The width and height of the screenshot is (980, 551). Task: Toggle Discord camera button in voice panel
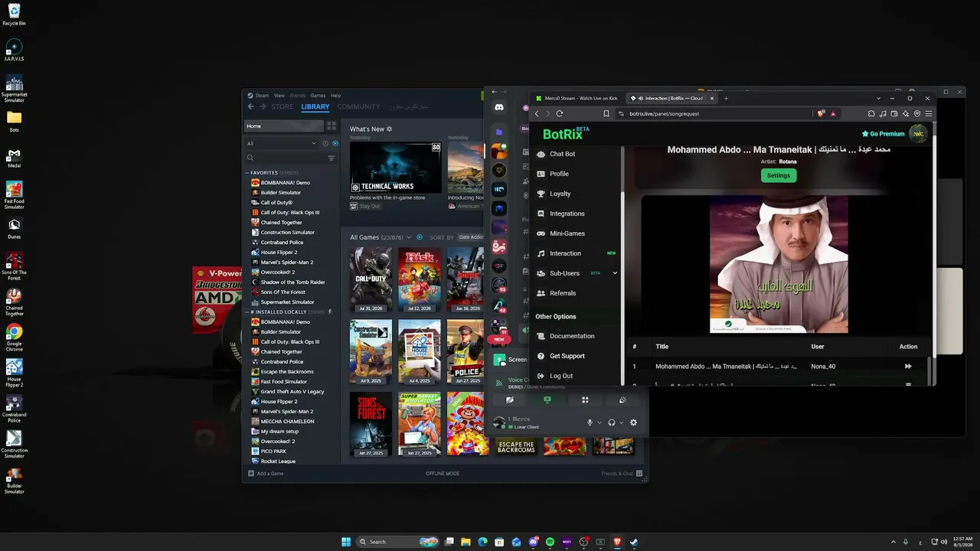pos(510,399)
